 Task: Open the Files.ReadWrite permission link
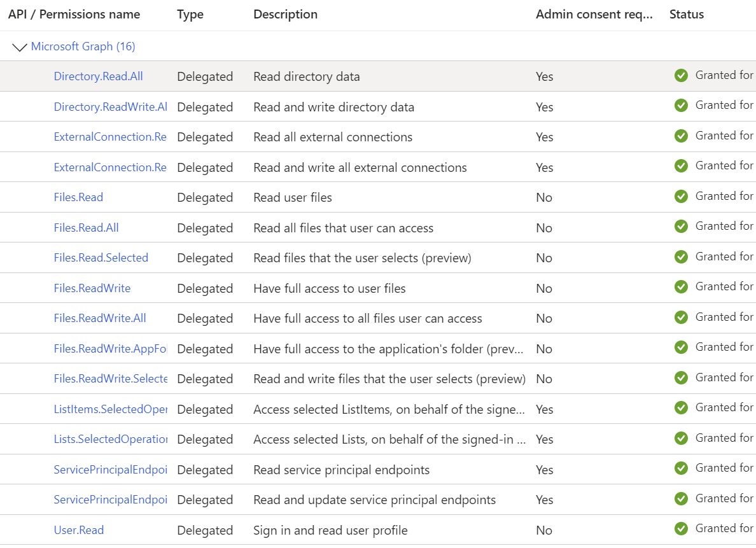click(92, 288)
